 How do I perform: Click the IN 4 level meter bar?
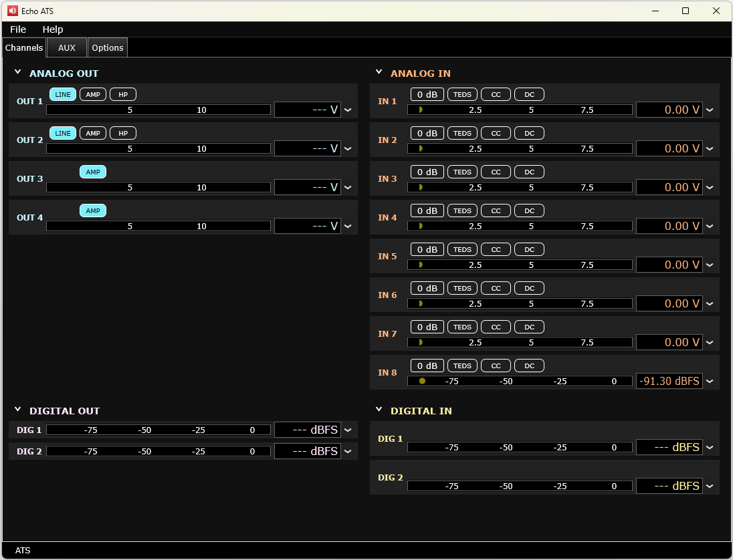(x=520, y=227)
